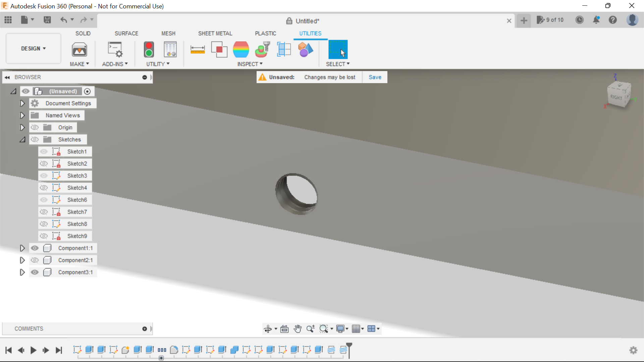Expand Component1:1 in the browser
This screenshot has height=362, width=644.
[x=22, y=248]
